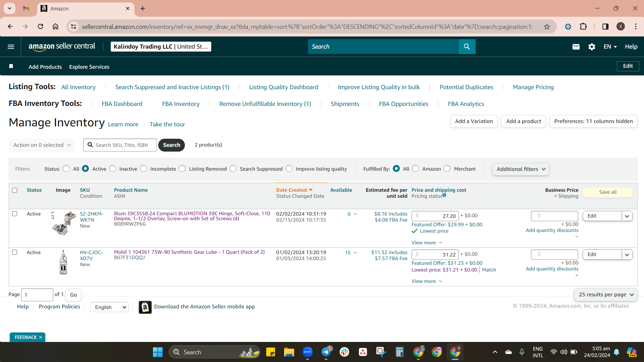Open Edit dropdown arrow for Blum hinge
644x362 pixels.
pos(627,216)
